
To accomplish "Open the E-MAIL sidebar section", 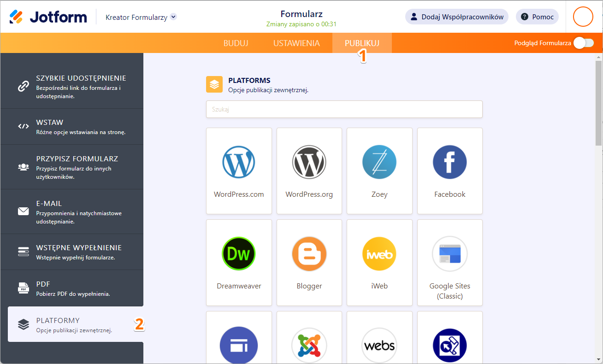I will [72, 211].
